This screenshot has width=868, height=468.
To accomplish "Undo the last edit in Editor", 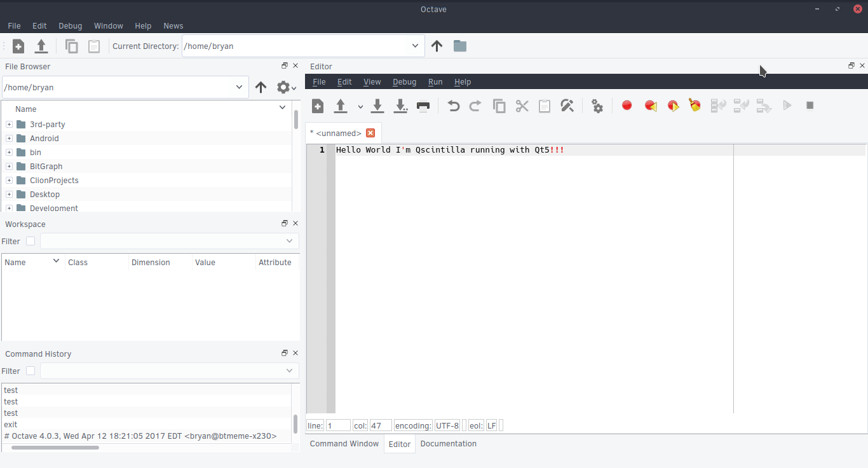I will point(453,106).
